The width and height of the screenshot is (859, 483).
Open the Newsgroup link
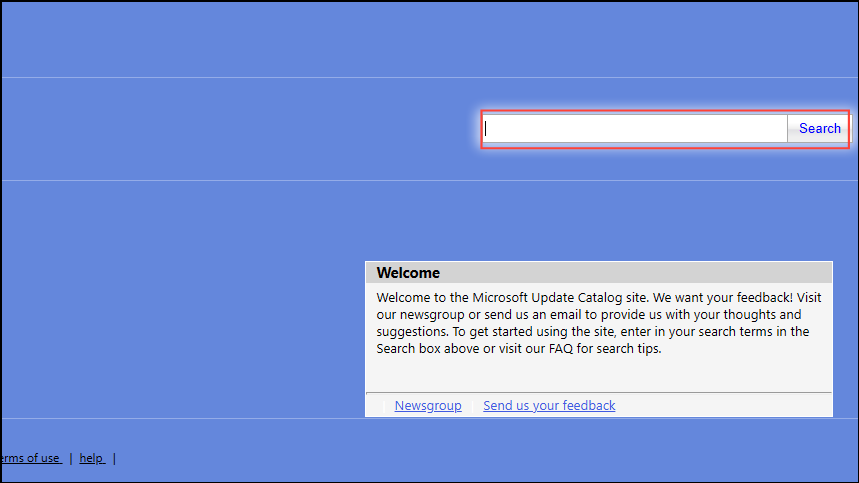tap(428, 406)
